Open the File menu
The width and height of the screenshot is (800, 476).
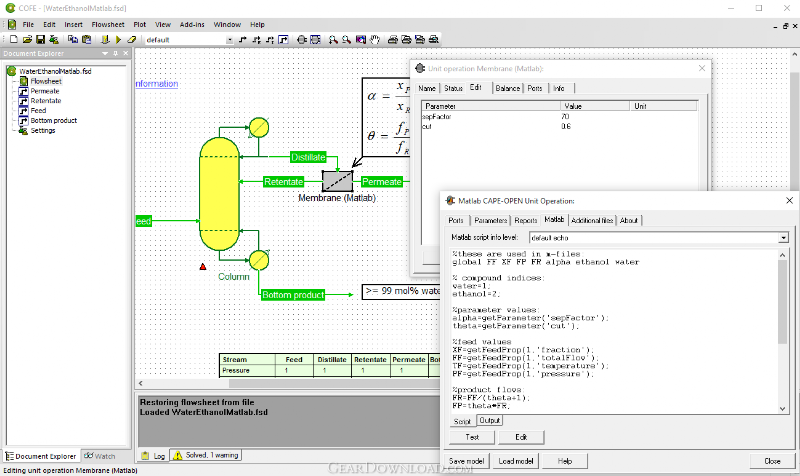pos(28,24)
